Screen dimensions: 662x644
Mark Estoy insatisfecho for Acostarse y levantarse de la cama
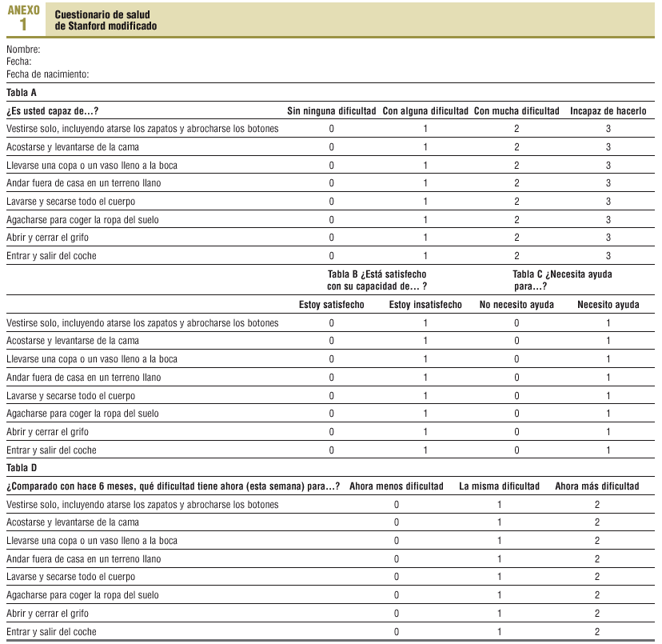[x=425, y=342]
